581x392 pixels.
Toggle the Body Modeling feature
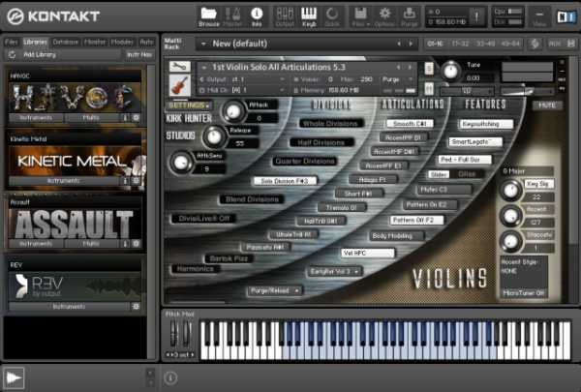pyautogui.click(x=396, y=235)
